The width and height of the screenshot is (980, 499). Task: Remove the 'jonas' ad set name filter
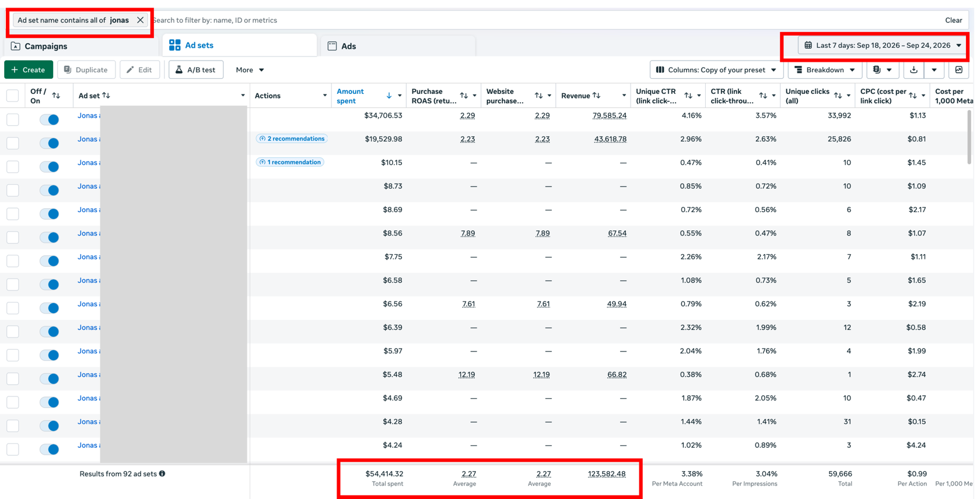[x=140, y=20]
